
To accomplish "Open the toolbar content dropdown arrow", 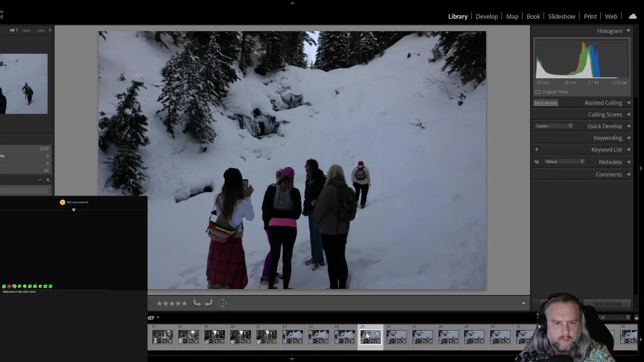I will 523,304.
